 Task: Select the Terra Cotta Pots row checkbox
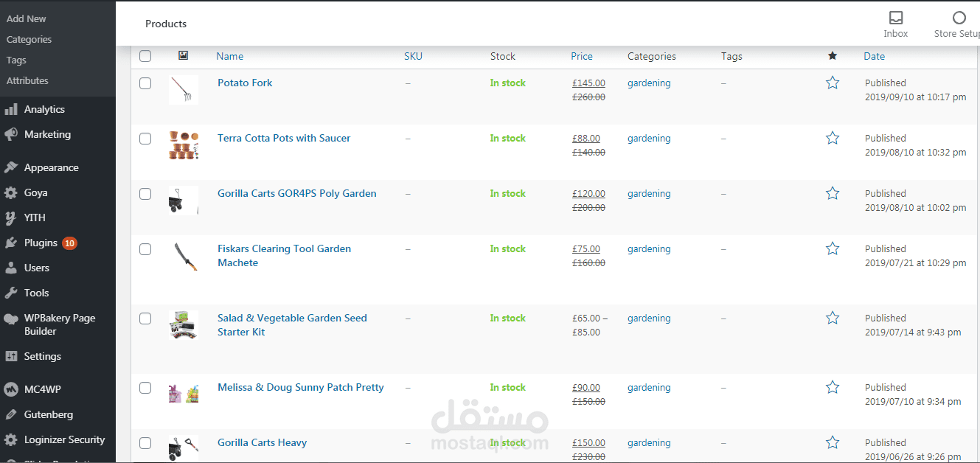(145, 139)
